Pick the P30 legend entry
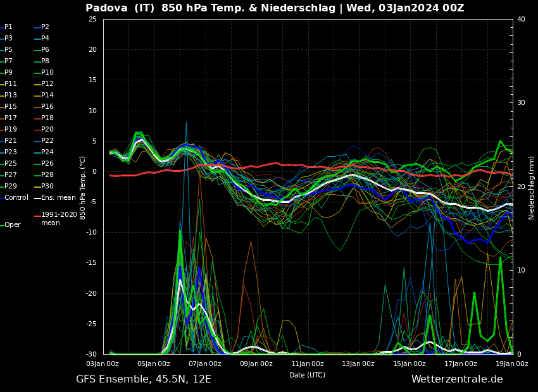This screenshot has width=538, height=392. (x=44, y=186)
